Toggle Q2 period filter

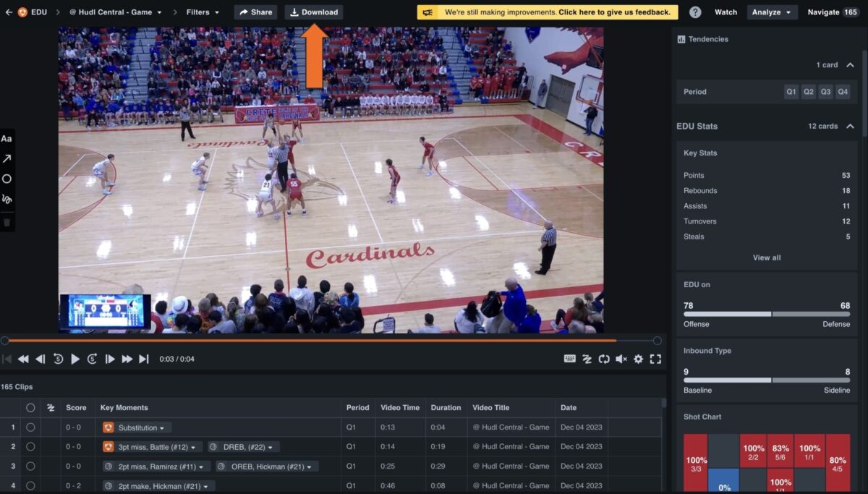809,92
